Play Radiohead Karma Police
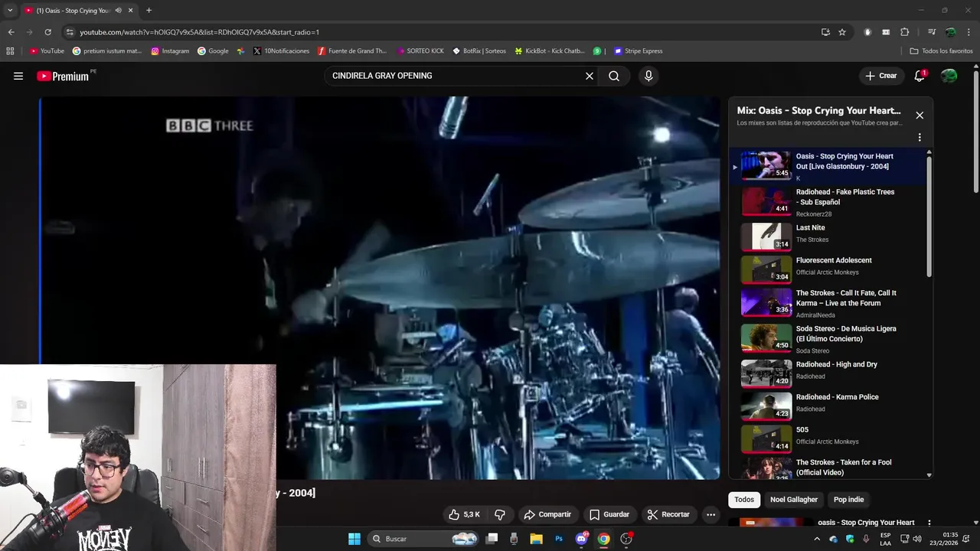This screenshot has height=551, width=980. point(828,406)
